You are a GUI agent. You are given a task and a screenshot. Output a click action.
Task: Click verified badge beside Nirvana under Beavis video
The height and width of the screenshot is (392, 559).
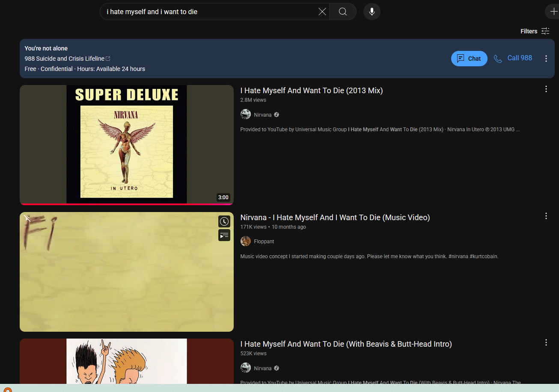point(277,368)
